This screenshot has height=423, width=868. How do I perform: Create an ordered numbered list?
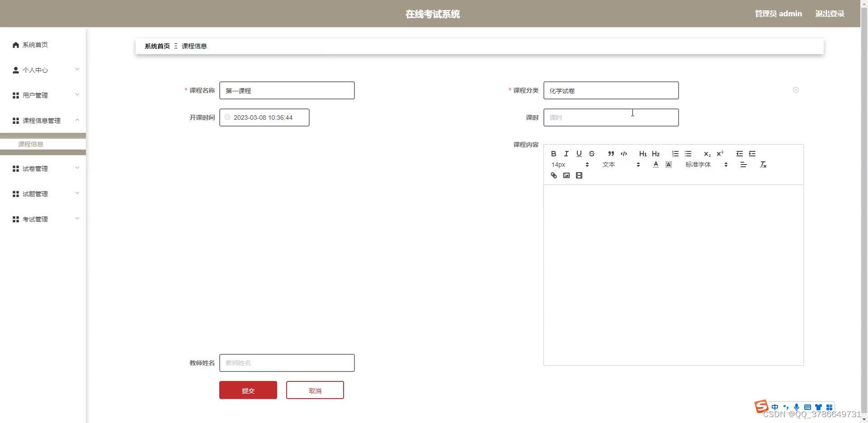[x=675, y=154]
